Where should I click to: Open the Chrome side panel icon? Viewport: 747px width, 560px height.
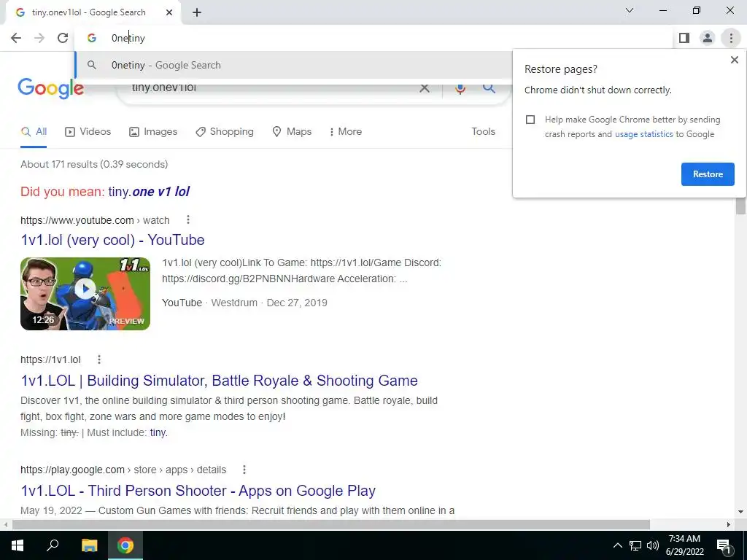(684, 38)
